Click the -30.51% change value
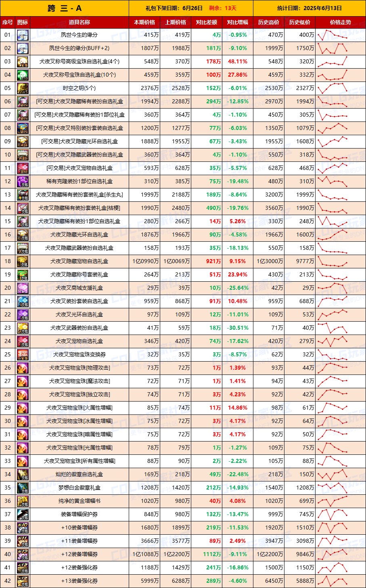 [237, 328]
